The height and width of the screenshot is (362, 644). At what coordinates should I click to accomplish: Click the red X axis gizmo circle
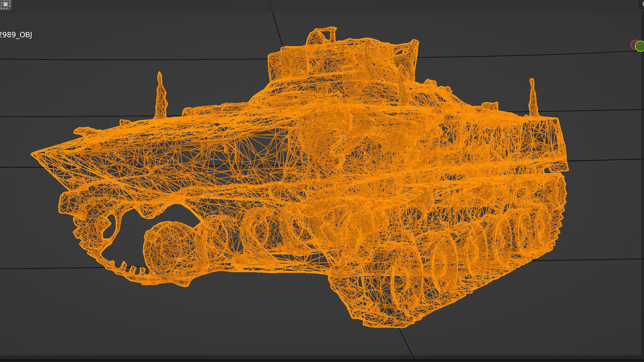(x=634, y=44)
